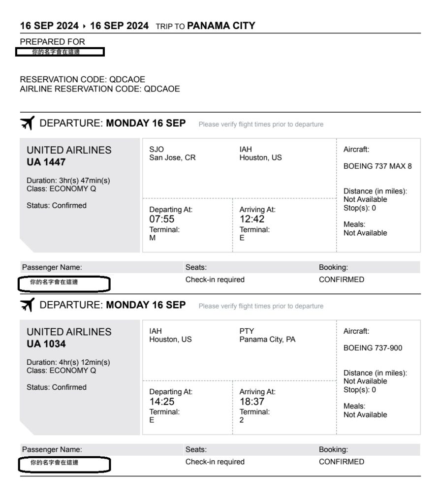This screenshot has height=504, width=439.
Task: Click the 07:55 departure time
Action: 161,220
